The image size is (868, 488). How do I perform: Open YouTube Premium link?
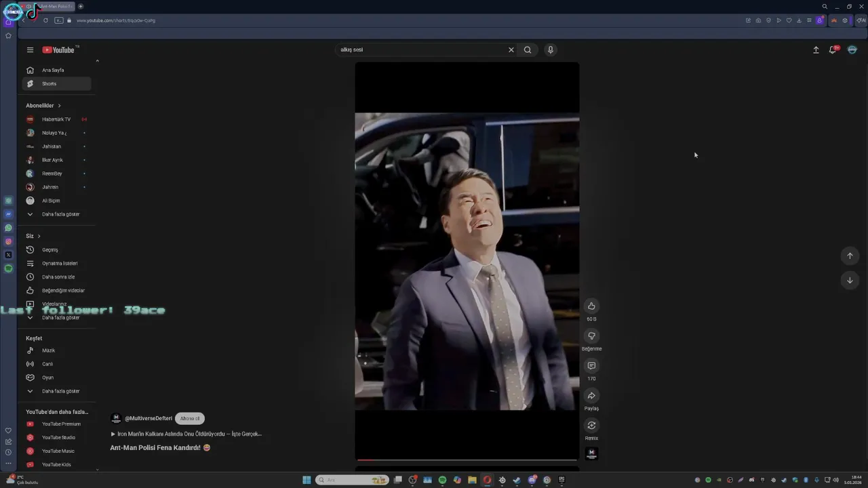pos(56,424)
